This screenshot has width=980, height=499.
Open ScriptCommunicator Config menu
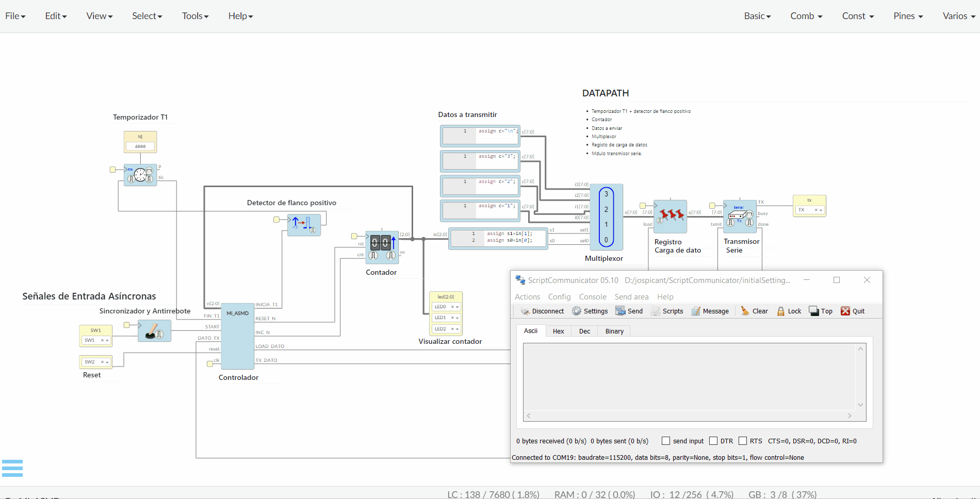[x=559, y=297]
